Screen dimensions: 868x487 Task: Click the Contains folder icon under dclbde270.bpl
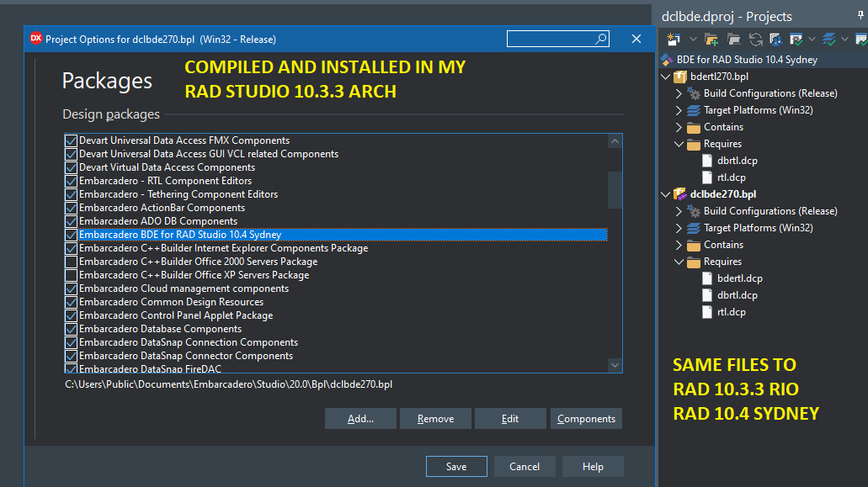point(694,245)
